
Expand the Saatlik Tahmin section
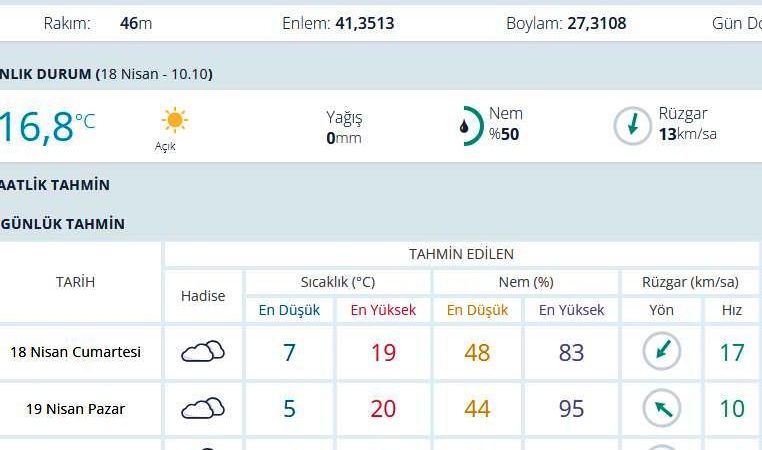56,185
